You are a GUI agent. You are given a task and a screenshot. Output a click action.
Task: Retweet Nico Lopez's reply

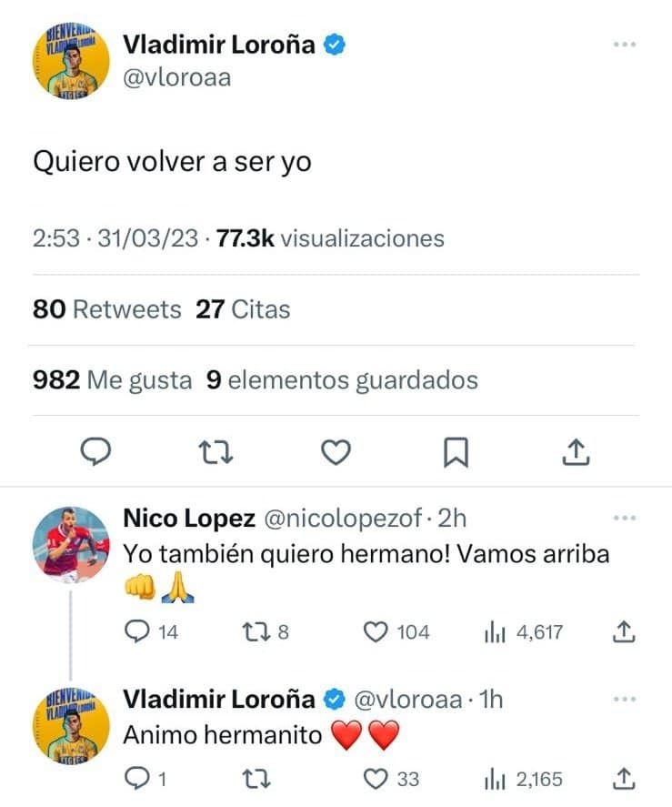tap(256, 632)
